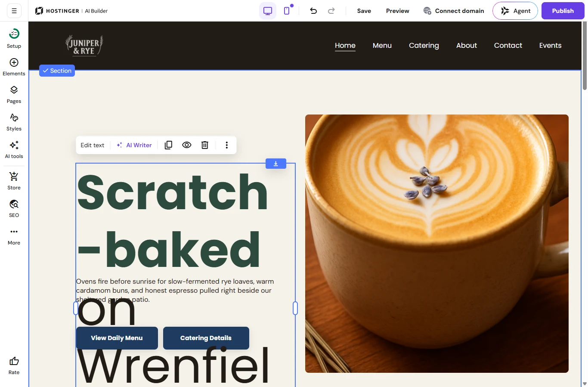
Task: Select the paragraph about ovens before sunrise
Action: 175,290
